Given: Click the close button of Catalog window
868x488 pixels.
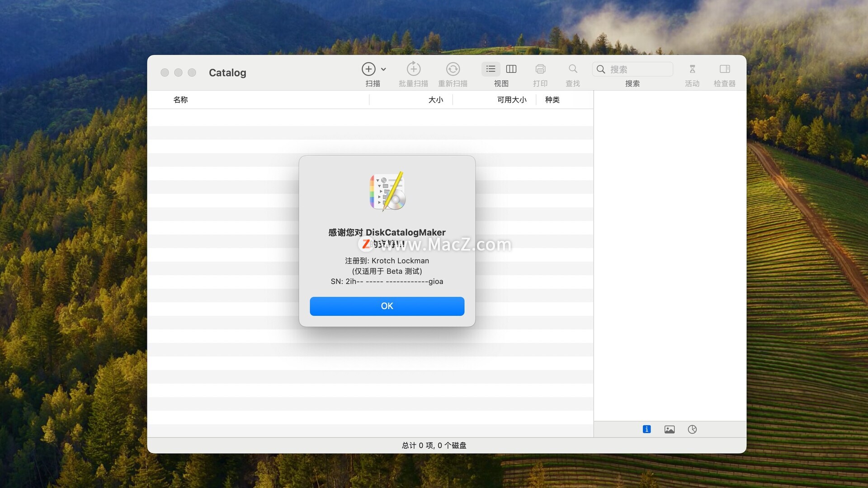Looking at the screenshot, I should 165,73.
